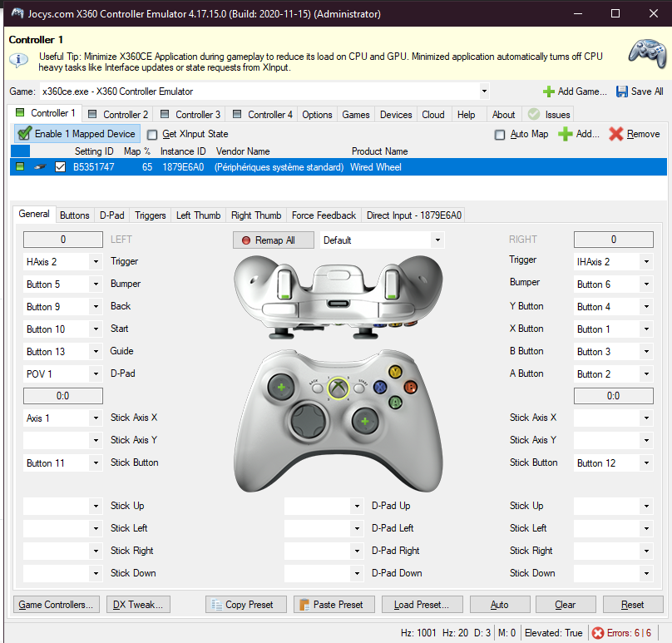The image size is (672, 643).
Task: Click the Reset button
Action: pyautogui.click(x=633, y=605)
